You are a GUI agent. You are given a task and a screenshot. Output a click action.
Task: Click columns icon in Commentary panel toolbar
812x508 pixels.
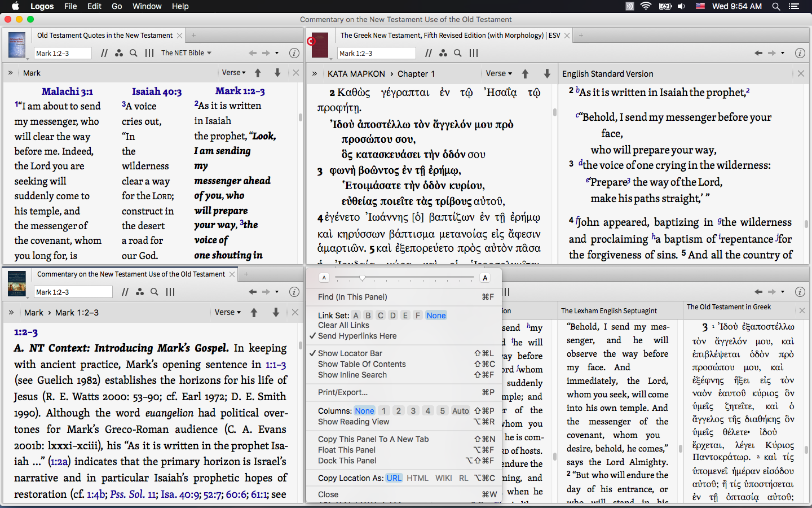170,292
